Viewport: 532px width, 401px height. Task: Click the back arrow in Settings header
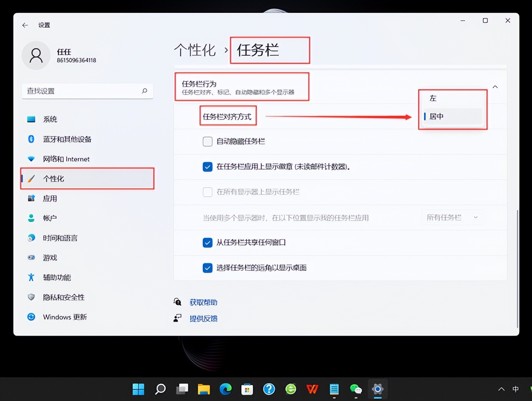(x=25, y=25)
